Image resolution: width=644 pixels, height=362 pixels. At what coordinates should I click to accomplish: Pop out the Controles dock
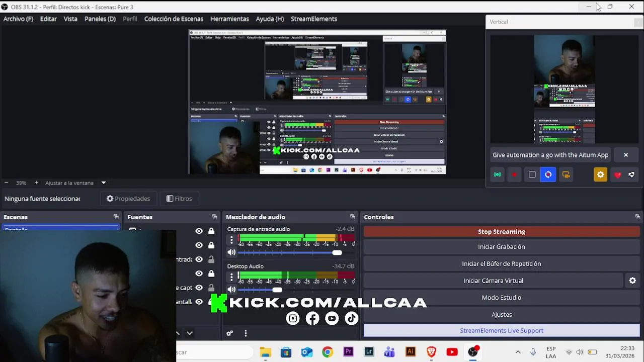point(637,217)
